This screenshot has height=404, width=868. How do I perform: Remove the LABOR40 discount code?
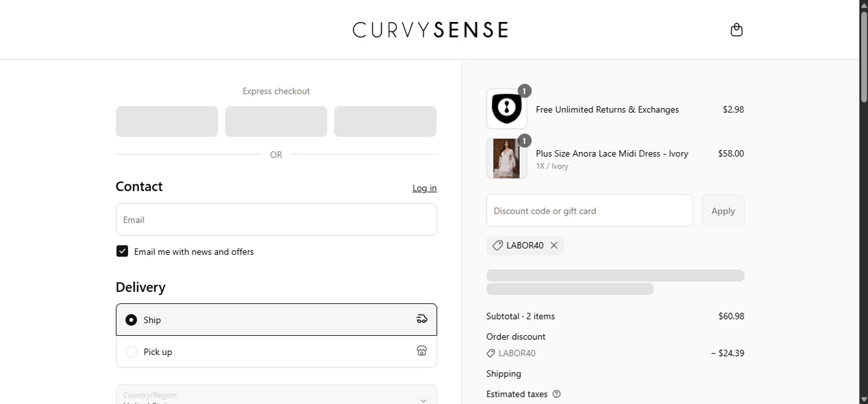[554, 246]
